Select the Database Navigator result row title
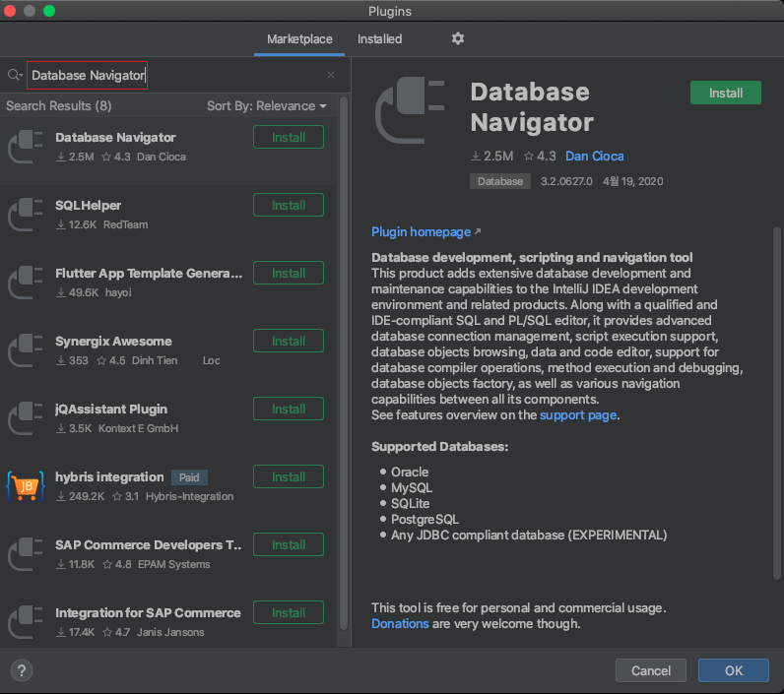784x694 pixels. [x=115, y=138]
